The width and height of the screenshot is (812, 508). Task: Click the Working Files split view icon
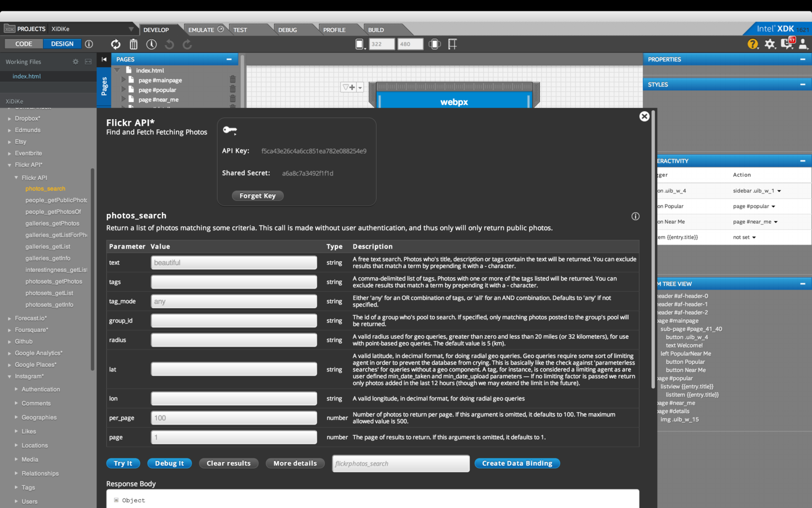(88, 62)
